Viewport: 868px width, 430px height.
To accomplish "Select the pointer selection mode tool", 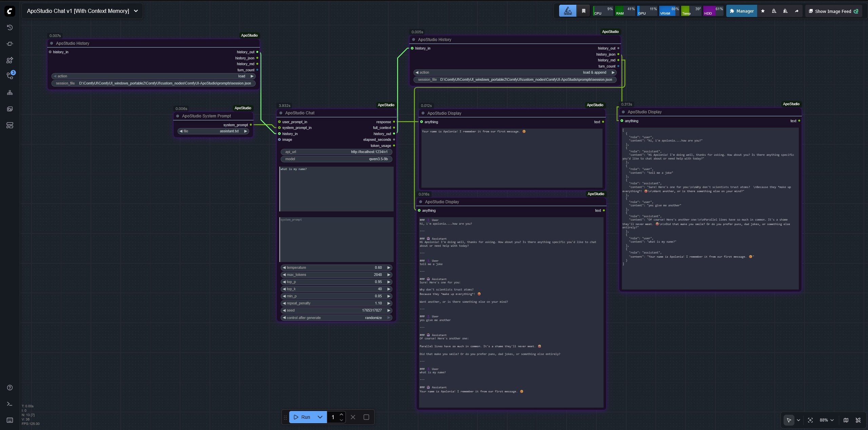I will tap(789, 420).
